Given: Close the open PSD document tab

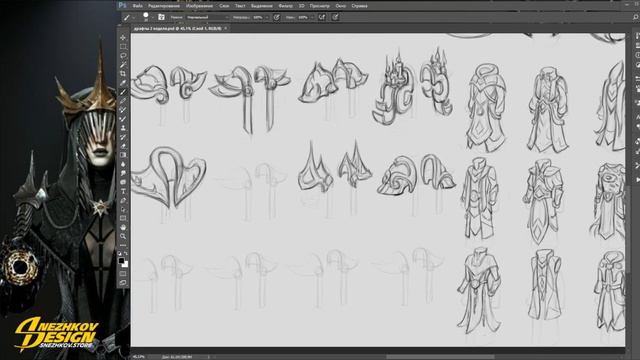Looking at the screenshot, I should tap(225, 28).
